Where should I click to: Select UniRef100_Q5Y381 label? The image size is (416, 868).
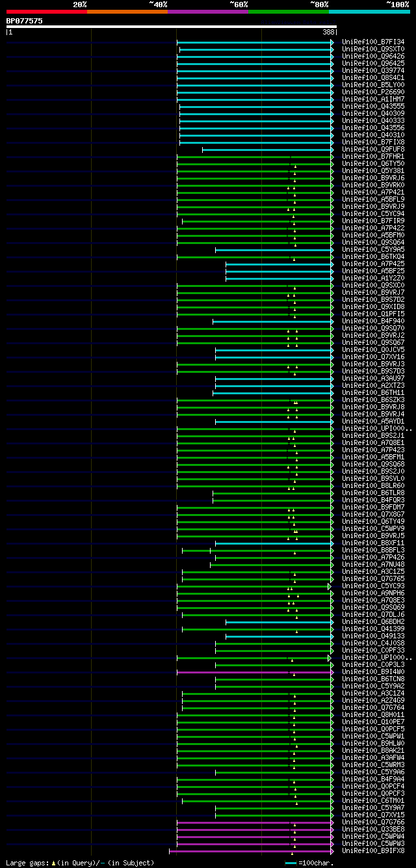(x=373, y=171)
